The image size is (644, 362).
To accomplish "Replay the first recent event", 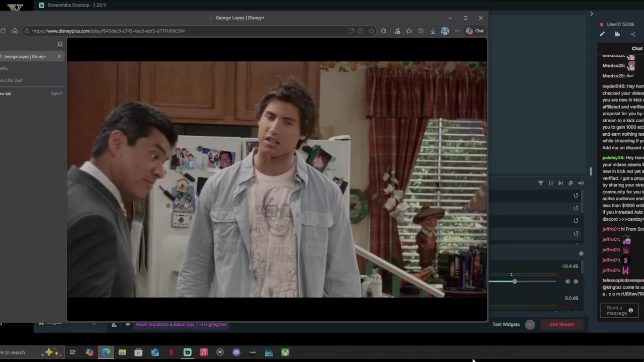I will coord(576,196).
